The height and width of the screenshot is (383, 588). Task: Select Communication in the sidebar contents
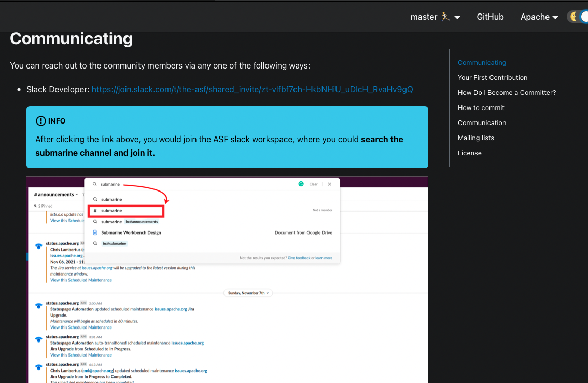tap(482, 123)
